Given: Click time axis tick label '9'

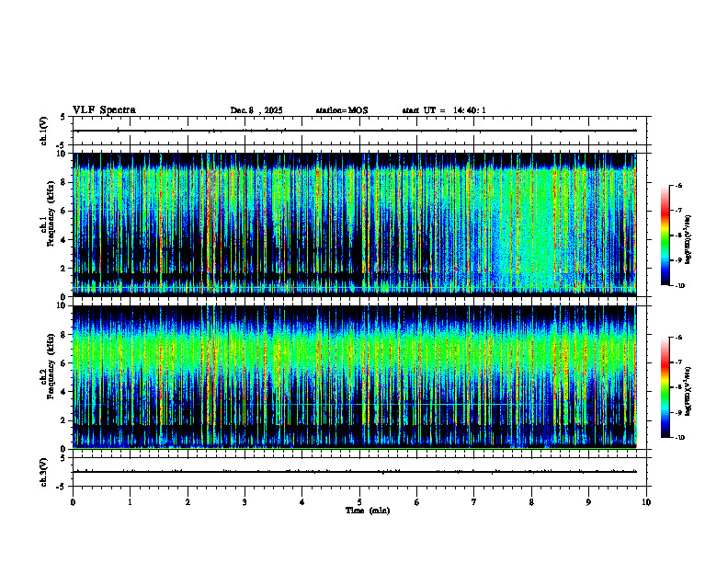Looking at the screenshot, I should [x=588, y=502].
